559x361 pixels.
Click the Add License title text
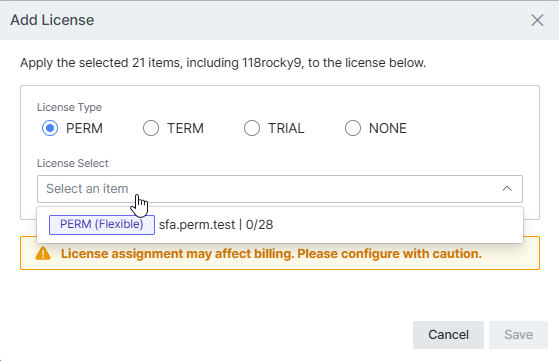coord(52,20)
